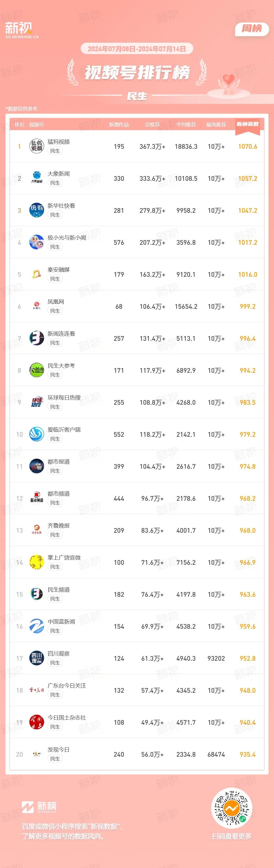Select the 新华社快看 avatar icon

[x=36, y=210]
